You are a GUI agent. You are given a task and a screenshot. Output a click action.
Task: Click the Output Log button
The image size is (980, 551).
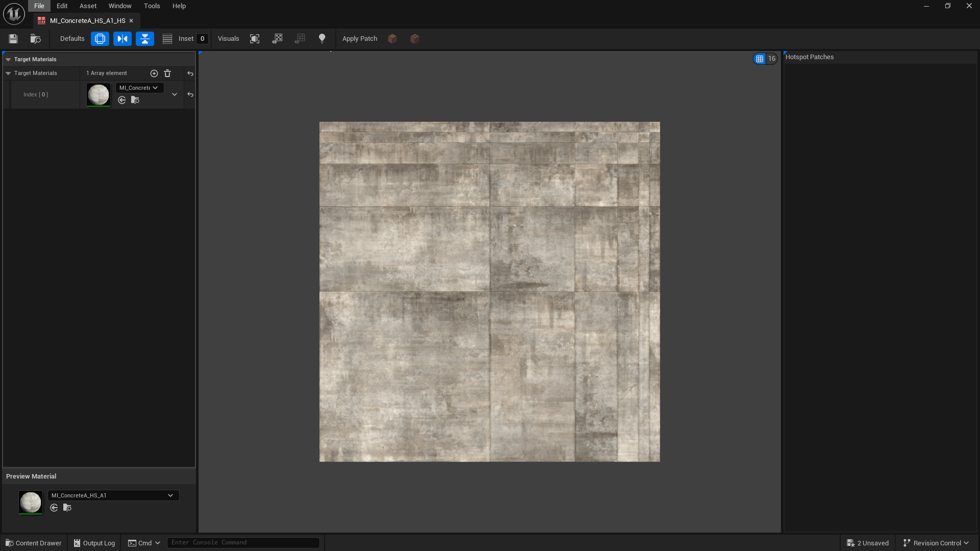94,543
